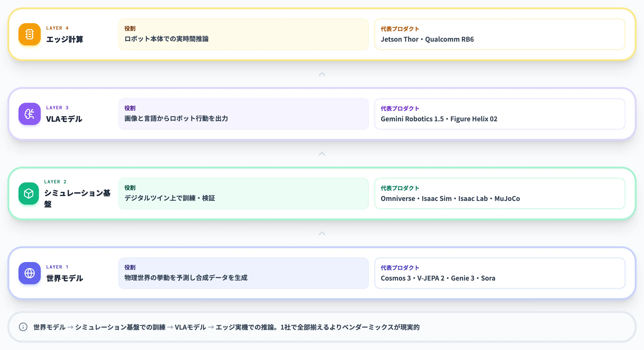The image size is (644, 350).
Task: Click 'Jetson Thor・Qualcomm RB6' product text
Action: click(427, 39)
